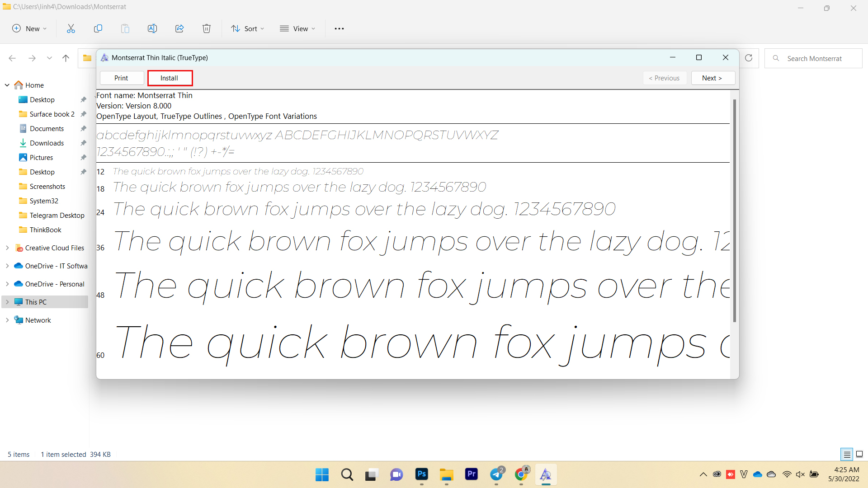The image size is (868, 488).
Task: Toggle pinned status of Pictures folder
Action: click(x=84, y=157)
